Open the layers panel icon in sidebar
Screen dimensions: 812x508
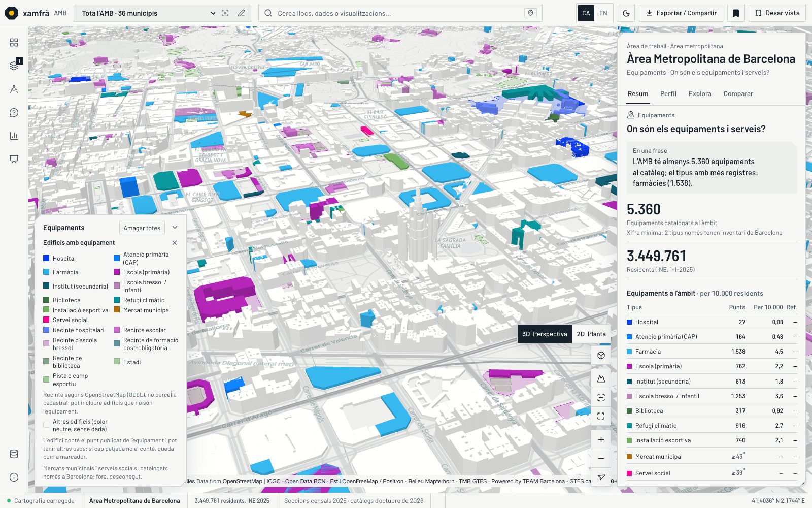pyautogui.click(x=14, y=66)
